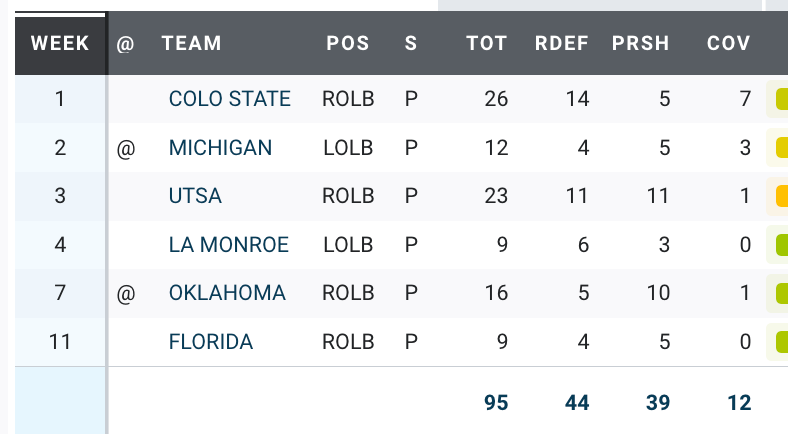
Task: Open the UTSA team link
Action: click(x=195, y=196)
